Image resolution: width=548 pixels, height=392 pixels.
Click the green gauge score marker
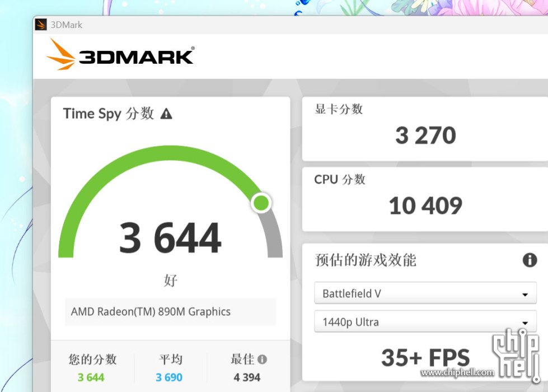(261, 203)
